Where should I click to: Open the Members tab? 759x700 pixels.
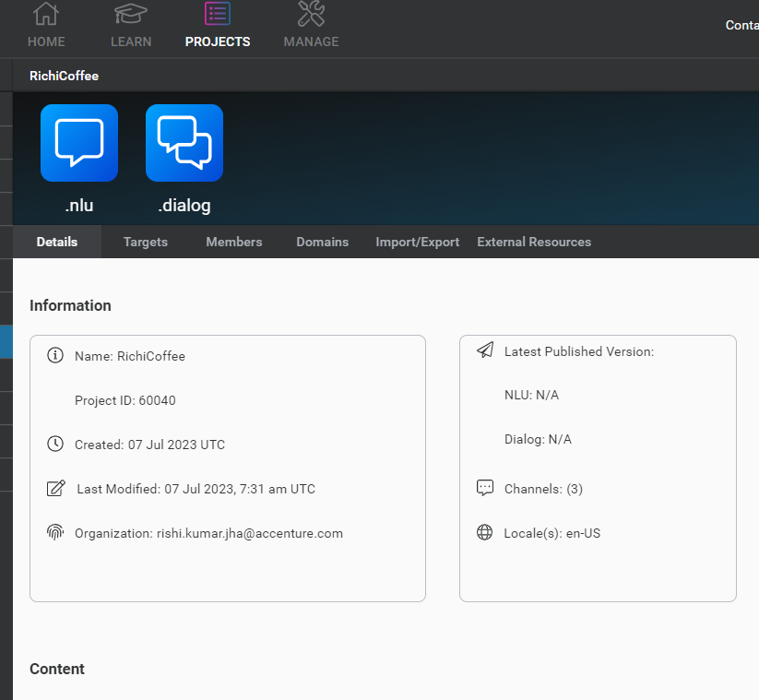pyautogui.click(x=234, y=242)
